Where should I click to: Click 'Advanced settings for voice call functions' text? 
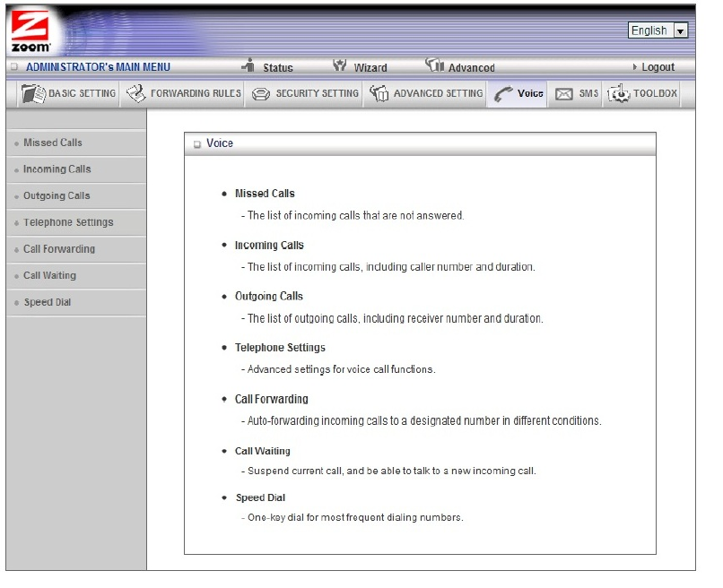tap(341, 369)
